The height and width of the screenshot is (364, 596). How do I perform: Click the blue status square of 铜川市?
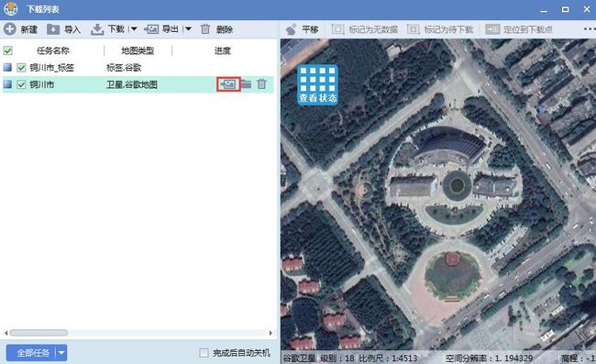[7, 84]
